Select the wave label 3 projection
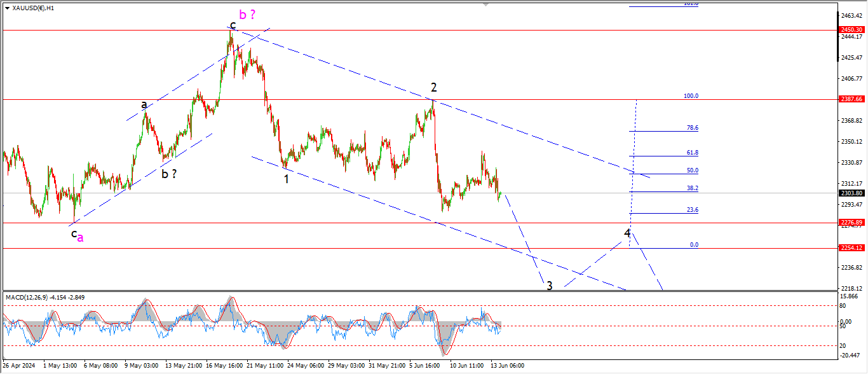 point(550,286)
